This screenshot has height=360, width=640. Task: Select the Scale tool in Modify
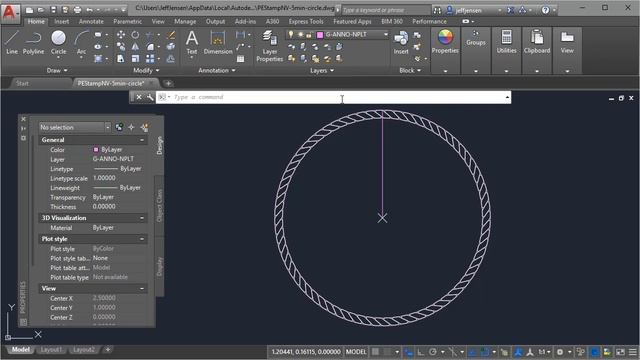[135, 59]
